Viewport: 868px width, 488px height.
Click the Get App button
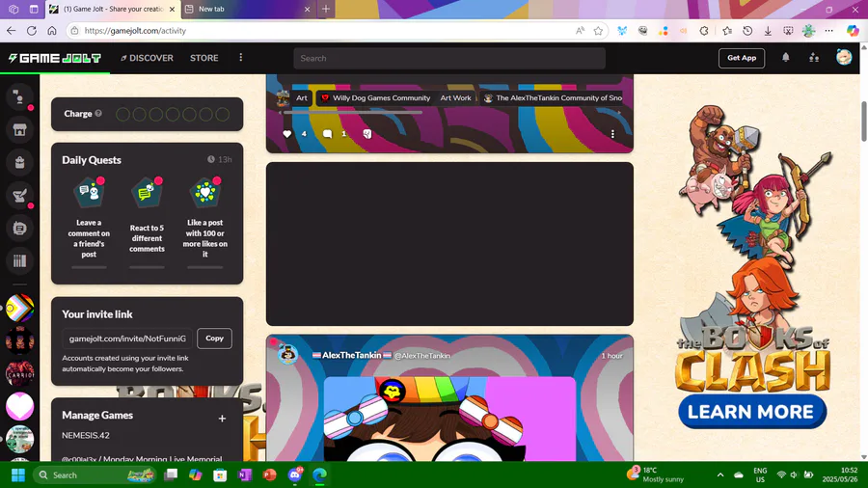tap(742, 58)
